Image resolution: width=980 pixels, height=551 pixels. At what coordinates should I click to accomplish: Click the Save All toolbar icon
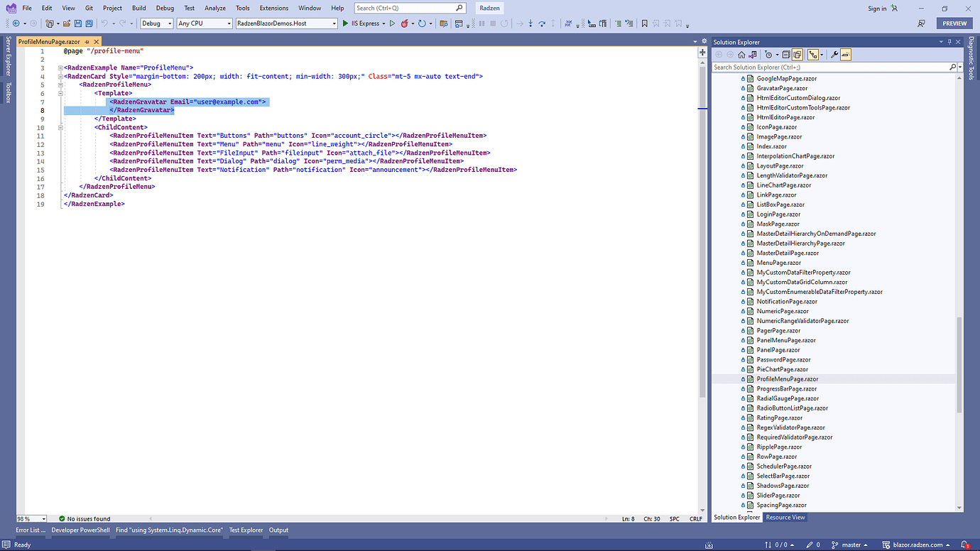tap(89, 23)
